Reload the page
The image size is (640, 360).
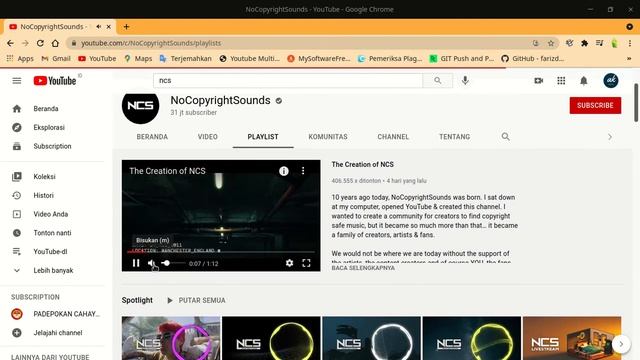[40, 43]
